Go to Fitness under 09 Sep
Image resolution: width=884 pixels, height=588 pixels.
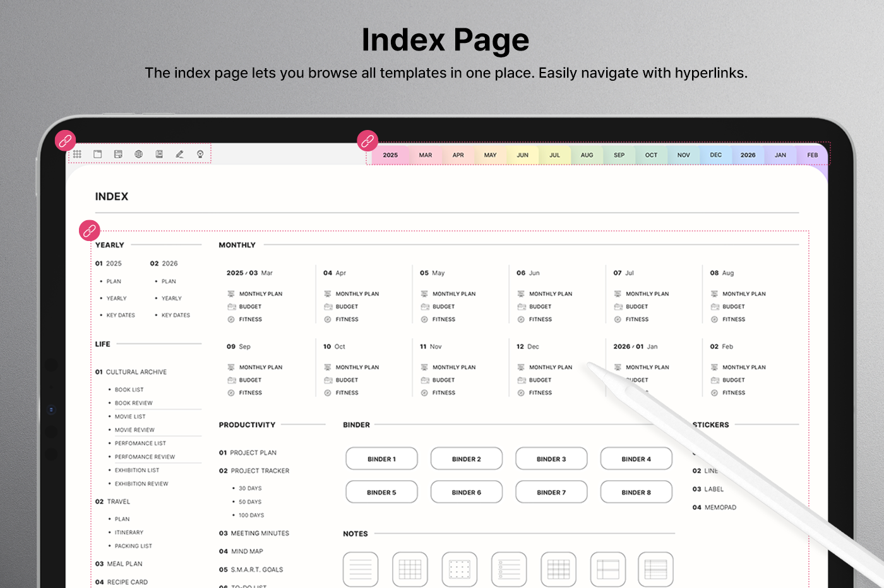pyautogui.click(x=250, y=393)
